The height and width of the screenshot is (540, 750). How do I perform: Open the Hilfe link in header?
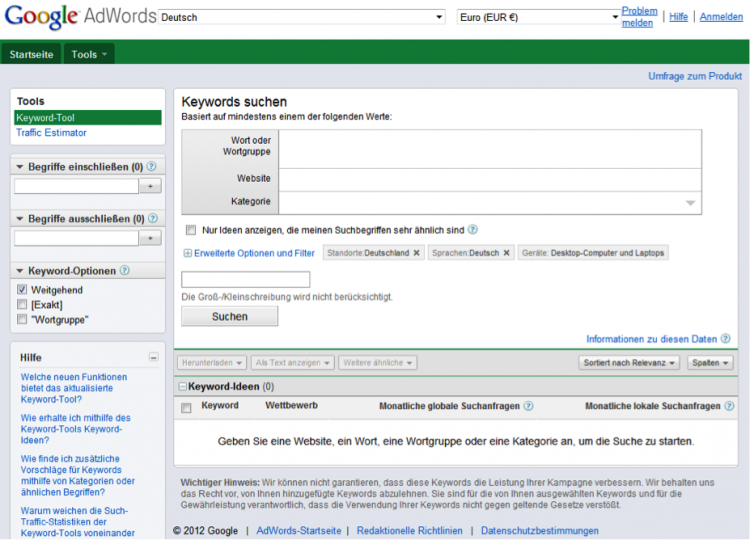(x=678, y=17)
